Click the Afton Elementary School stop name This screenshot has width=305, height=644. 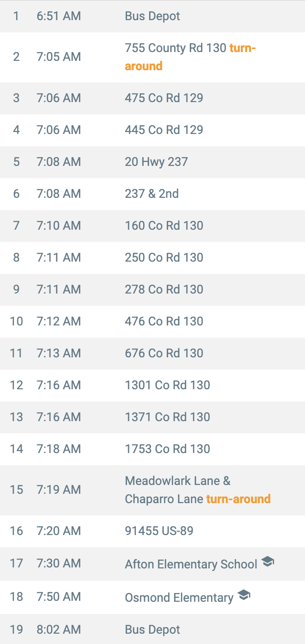191,564
